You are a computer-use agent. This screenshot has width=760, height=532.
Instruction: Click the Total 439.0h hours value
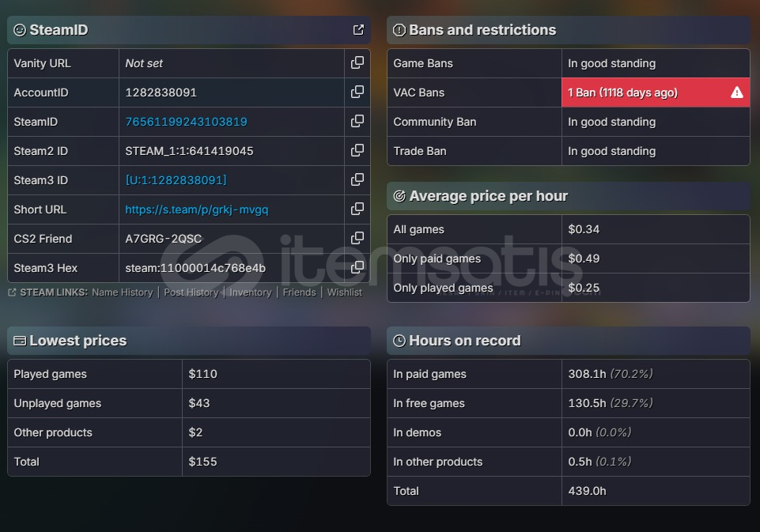pos(587,491)
